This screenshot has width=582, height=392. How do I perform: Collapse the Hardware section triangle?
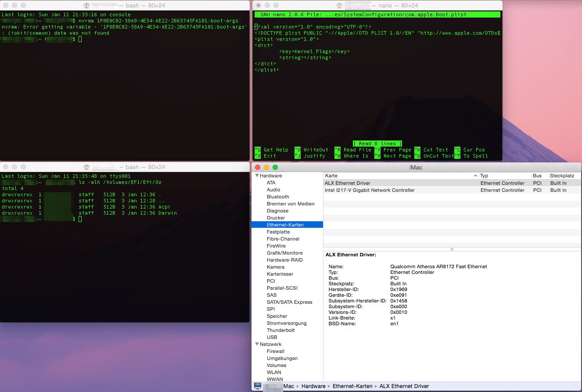257,176
